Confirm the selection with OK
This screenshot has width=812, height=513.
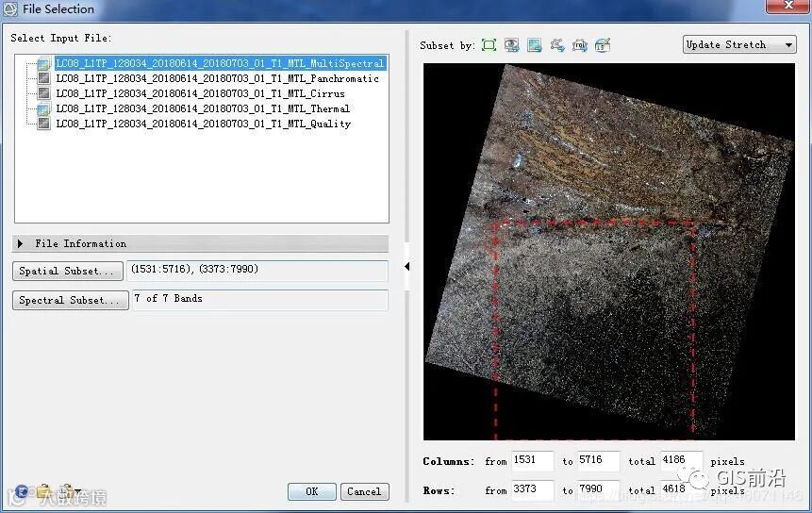(x=312, y=491)
